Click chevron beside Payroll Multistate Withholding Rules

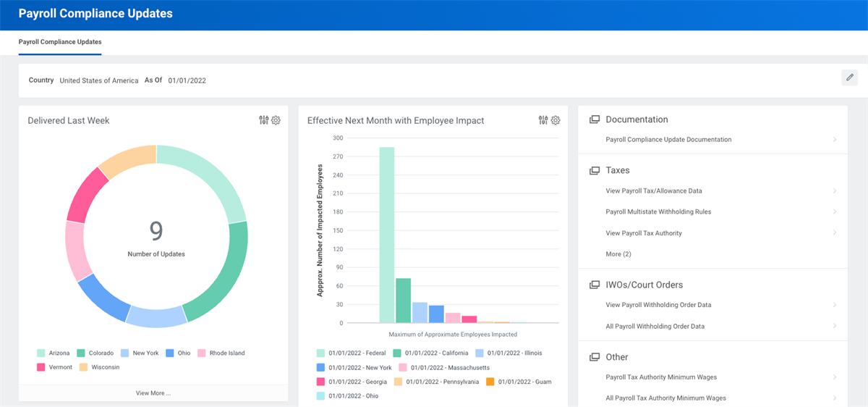coord(835,212)
